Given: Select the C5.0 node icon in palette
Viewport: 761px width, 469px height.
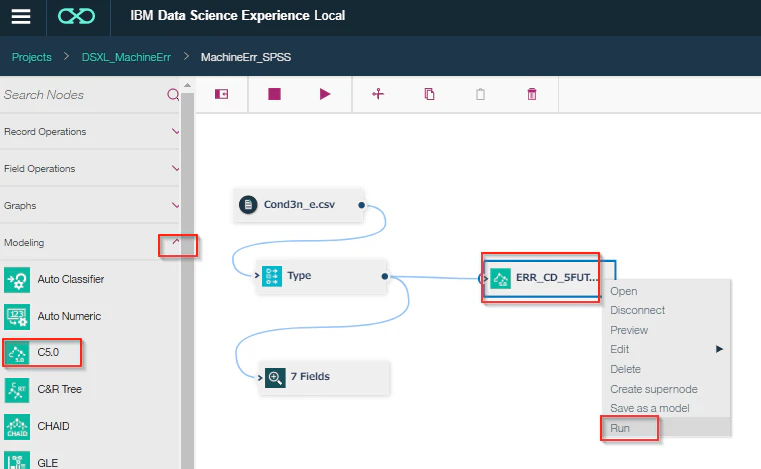Looking at the screenshot, I should (x=17, y=353).
